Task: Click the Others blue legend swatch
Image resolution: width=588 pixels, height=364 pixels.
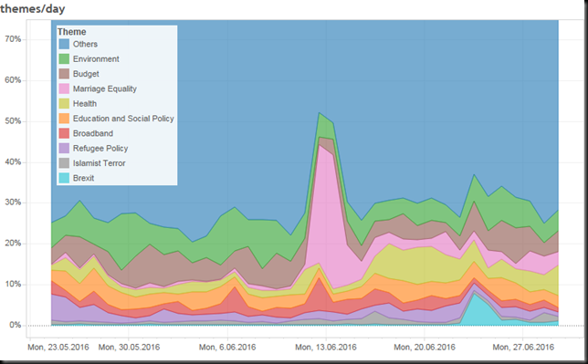Action: (64, 44)
